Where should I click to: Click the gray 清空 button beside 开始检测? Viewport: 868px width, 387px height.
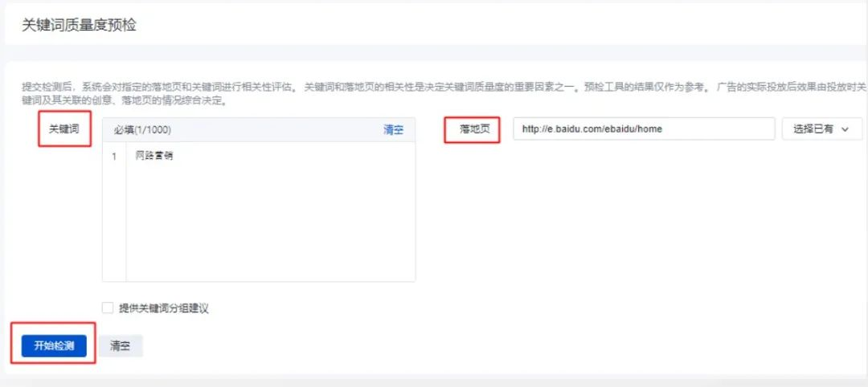[x=120, y=346]
